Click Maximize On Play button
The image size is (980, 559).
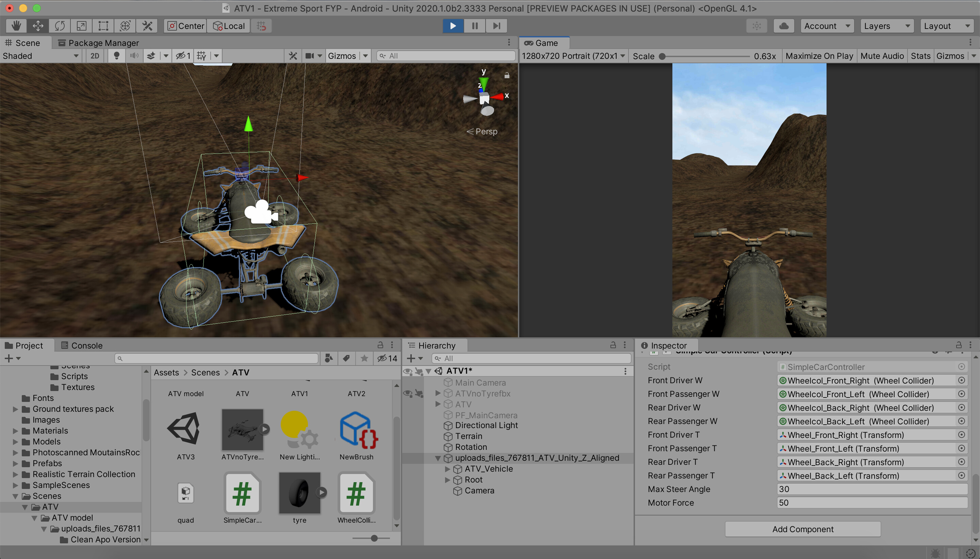pyautogui.click(x=819, y=56)
